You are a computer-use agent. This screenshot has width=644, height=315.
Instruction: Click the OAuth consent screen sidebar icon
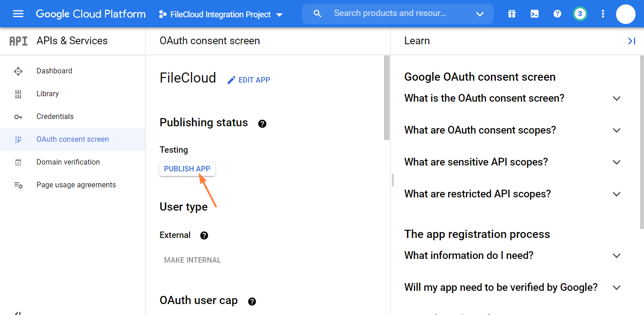18,139
